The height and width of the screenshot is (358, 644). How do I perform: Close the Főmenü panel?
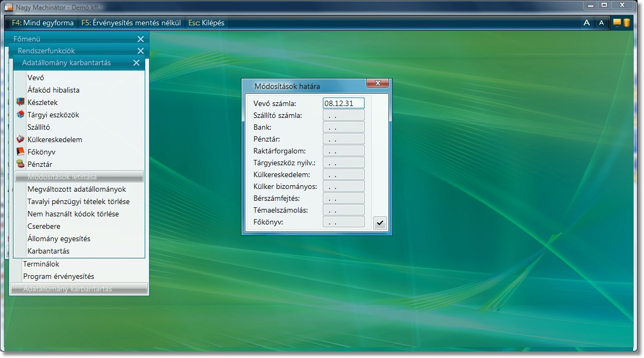(x=140, y=39)
